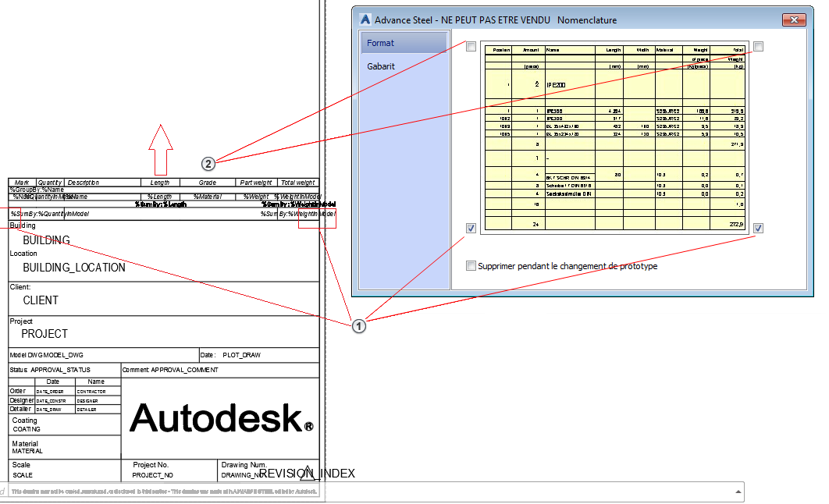The image size is (829, 504).
Task: Expand the command line history arrow
Action: [x=738, y=492]
